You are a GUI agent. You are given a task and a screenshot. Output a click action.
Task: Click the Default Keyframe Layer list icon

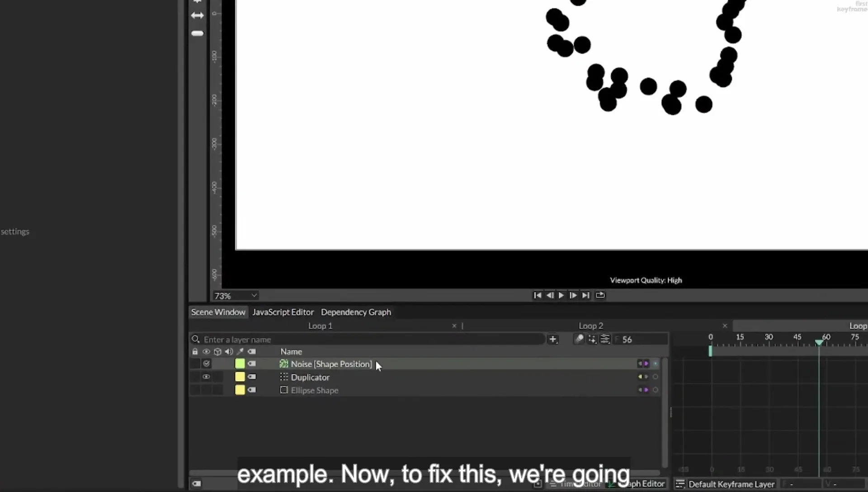click(680, 484)
